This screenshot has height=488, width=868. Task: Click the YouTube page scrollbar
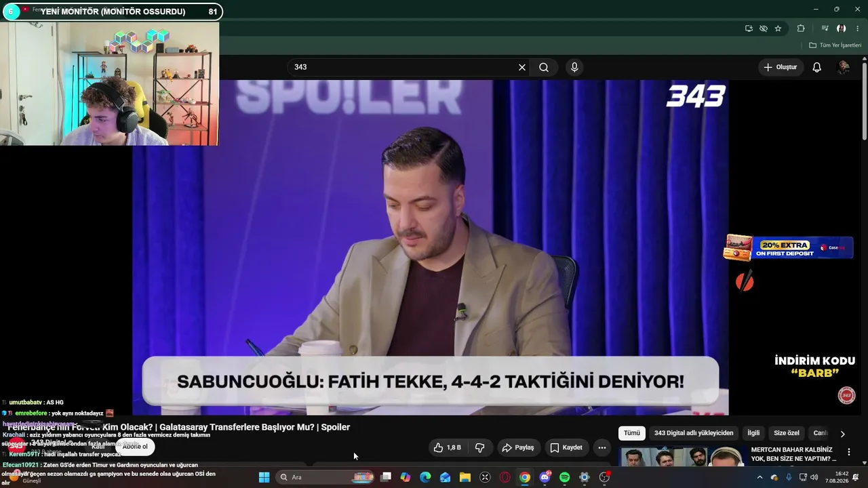click(x=865, y=102)
